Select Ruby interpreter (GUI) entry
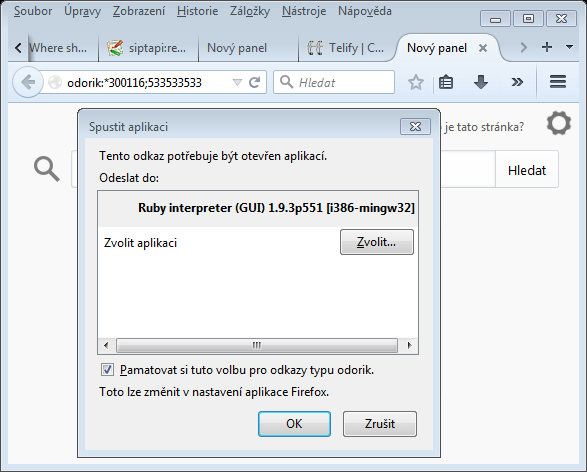The image size is (587, 472). click(258, 208)
